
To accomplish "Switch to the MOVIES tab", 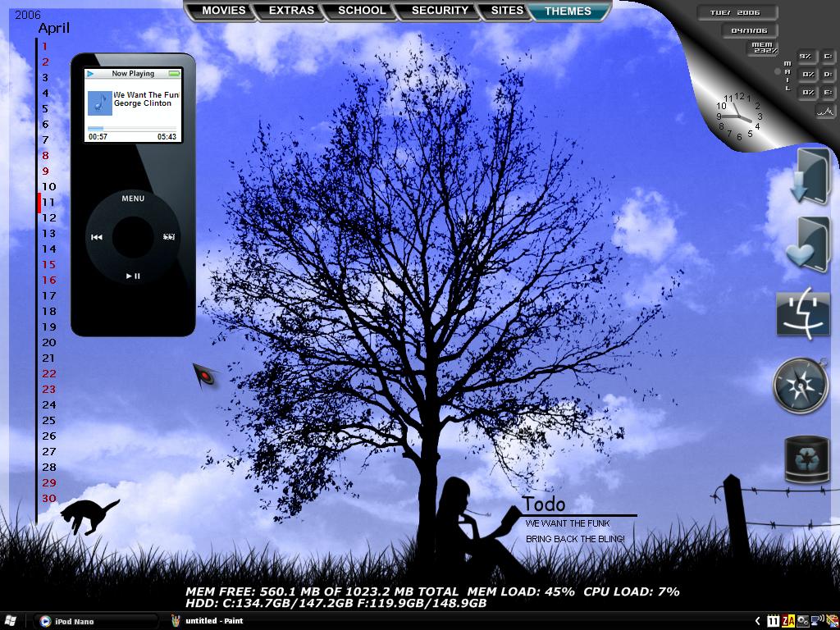I will (223, 10).
